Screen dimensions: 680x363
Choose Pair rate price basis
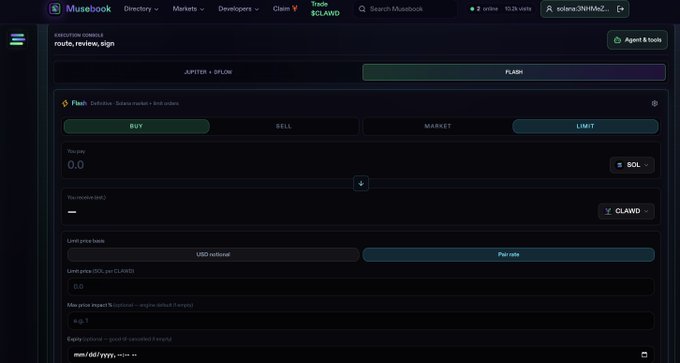(x=509, y=255)
